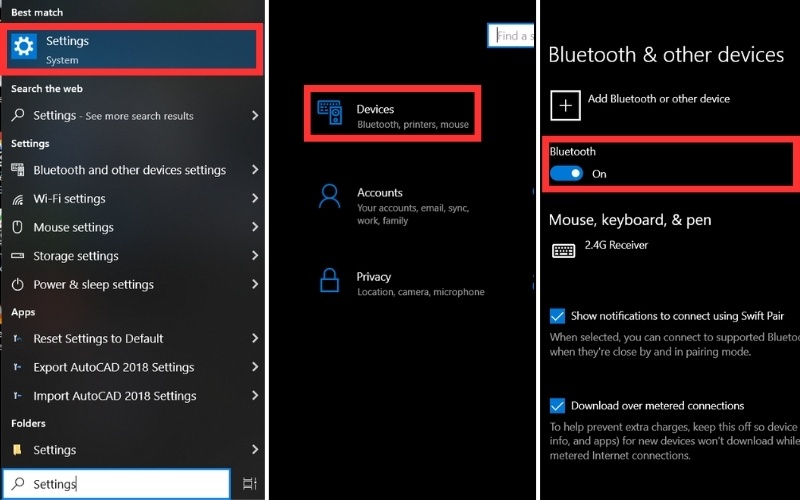Uncheck Show notifications to connect using Swift Pair
Viewport: 800px width, 500px height.
click(x=557, y=316)
